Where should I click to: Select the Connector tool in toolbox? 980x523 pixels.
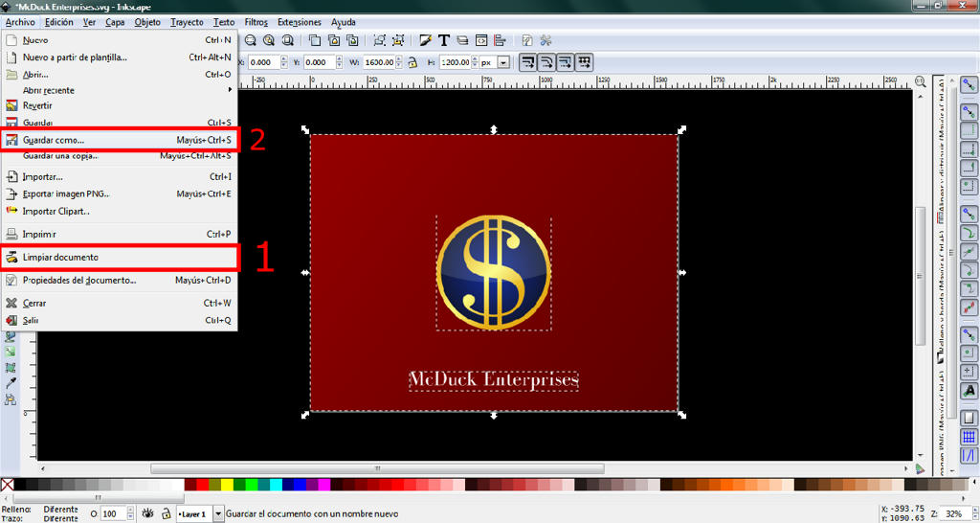pyautogui.click(x=10, y=399)
